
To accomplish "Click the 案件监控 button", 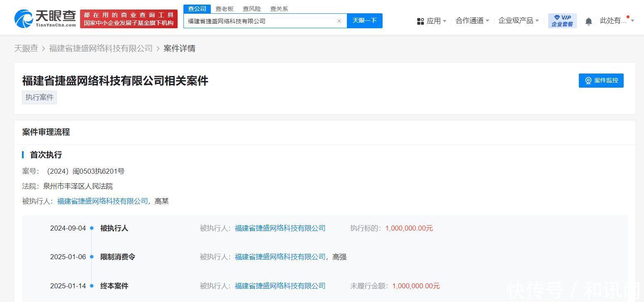I will (601, 81).
